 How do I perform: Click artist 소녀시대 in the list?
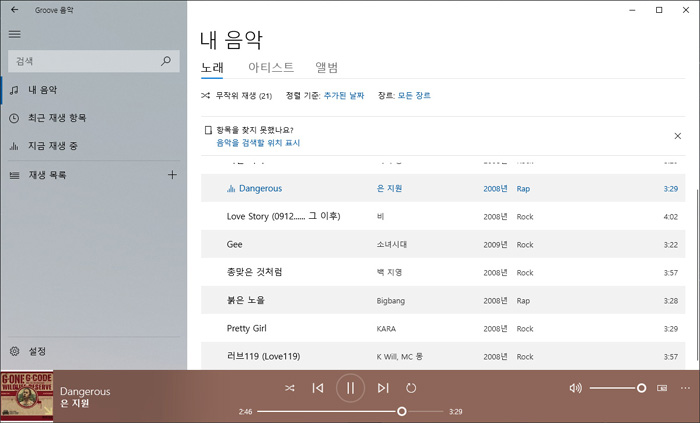click(392, 245)
